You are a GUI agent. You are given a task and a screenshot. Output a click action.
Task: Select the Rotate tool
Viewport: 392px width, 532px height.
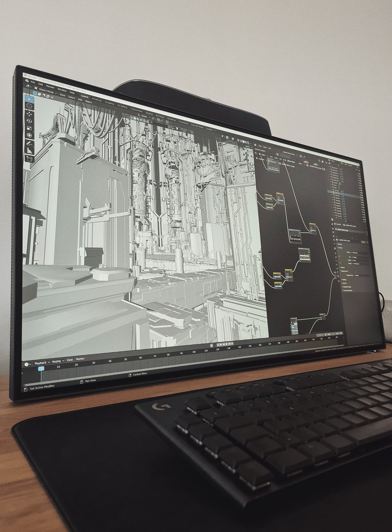tap(29, 121)
